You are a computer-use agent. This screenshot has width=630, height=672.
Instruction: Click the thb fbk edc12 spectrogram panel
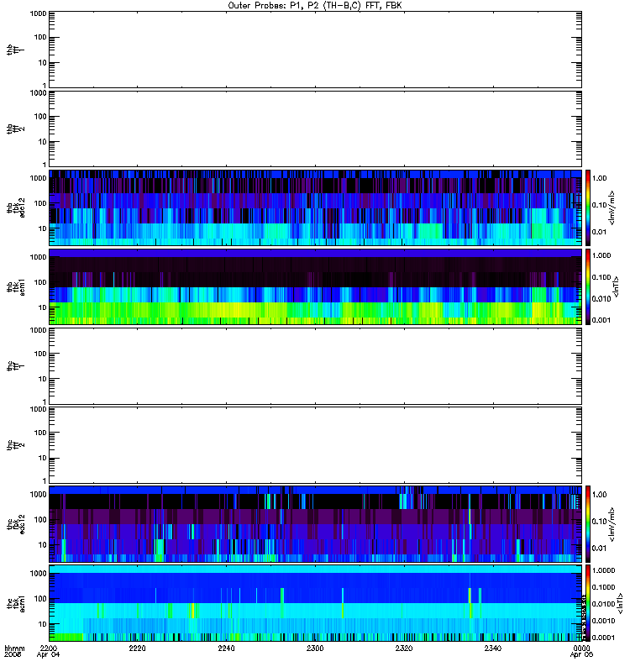coord(315,207)
